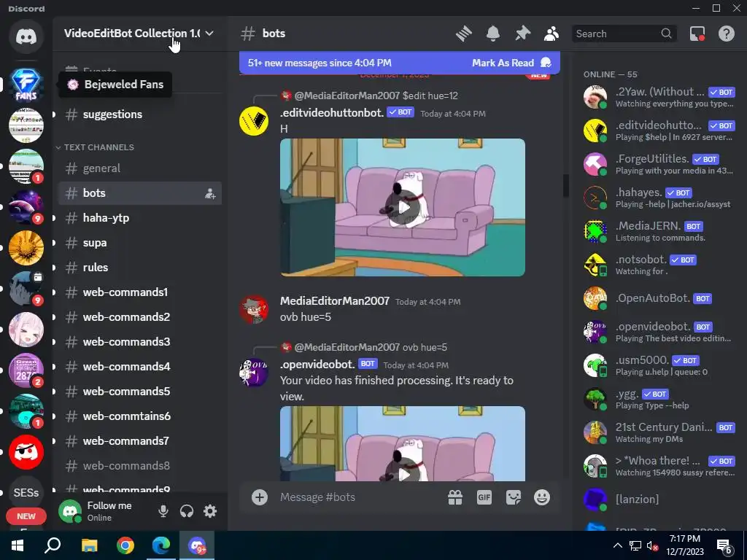Image resolution: width=747 pixels, height=560 pixels.
Task: Show pinned messages pin icon
Action: [x=522, y=34]
